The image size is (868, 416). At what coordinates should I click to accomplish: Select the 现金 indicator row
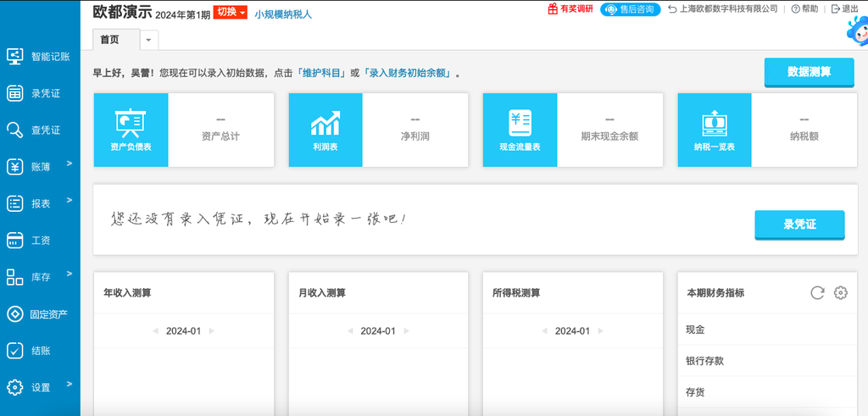767,330
